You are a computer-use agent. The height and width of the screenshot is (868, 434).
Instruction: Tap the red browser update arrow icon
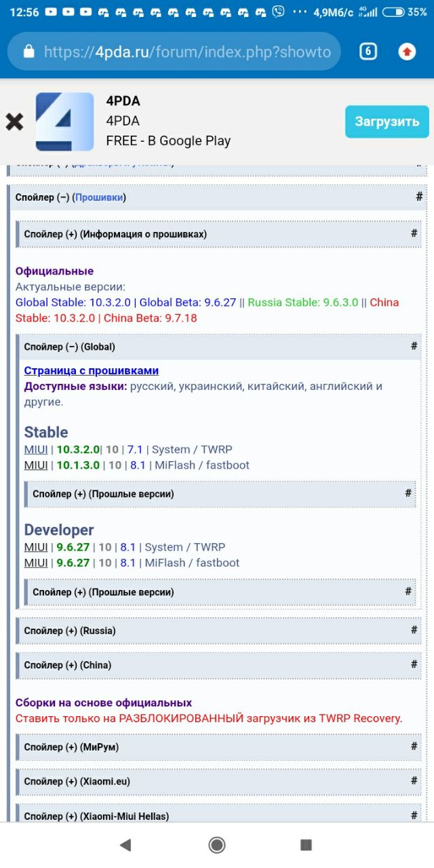coord(407,52)
